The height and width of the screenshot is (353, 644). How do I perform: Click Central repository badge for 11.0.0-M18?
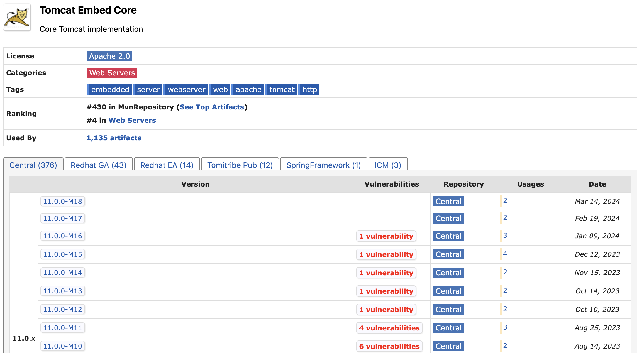(x=448, y=201)
